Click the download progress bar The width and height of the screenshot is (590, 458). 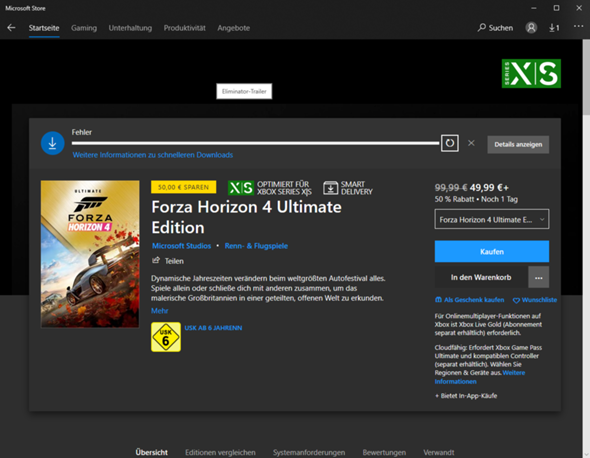pyautogui.click(x=255, y=143)
